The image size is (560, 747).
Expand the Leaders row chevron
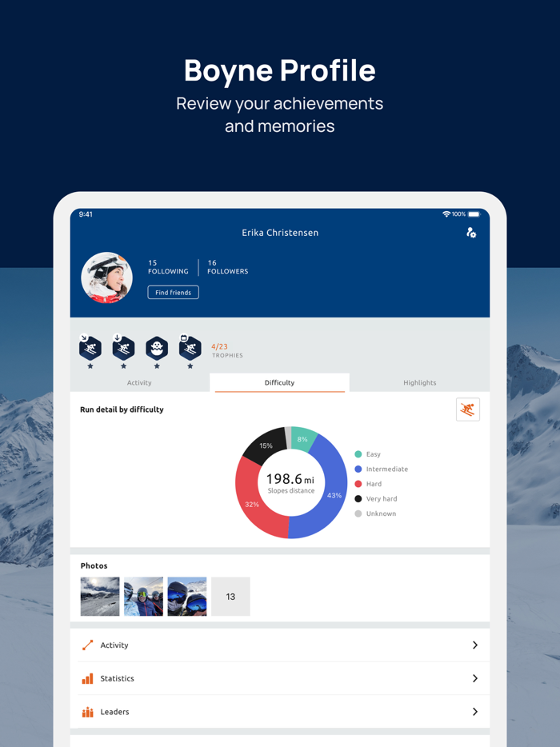pos(474,712)
